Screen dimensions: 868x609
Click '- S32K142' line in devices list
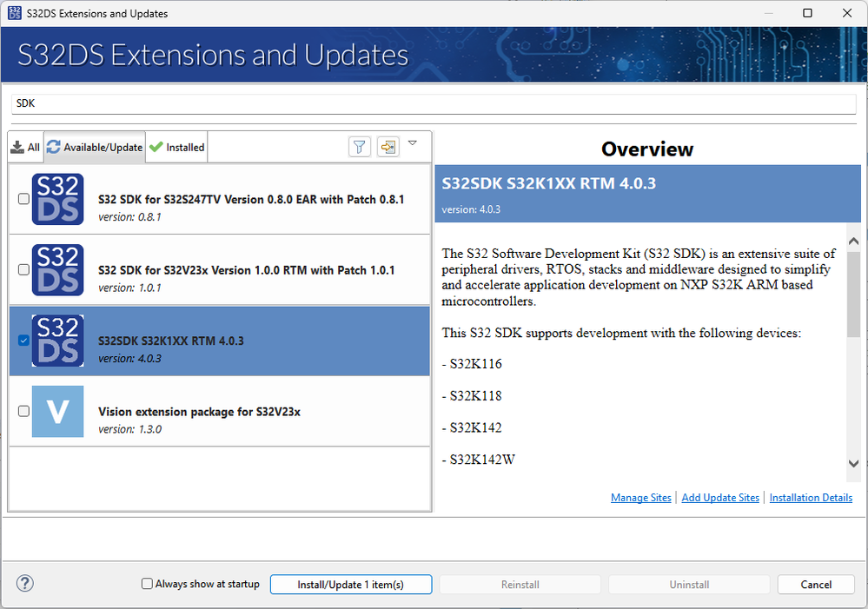point(472,427)
